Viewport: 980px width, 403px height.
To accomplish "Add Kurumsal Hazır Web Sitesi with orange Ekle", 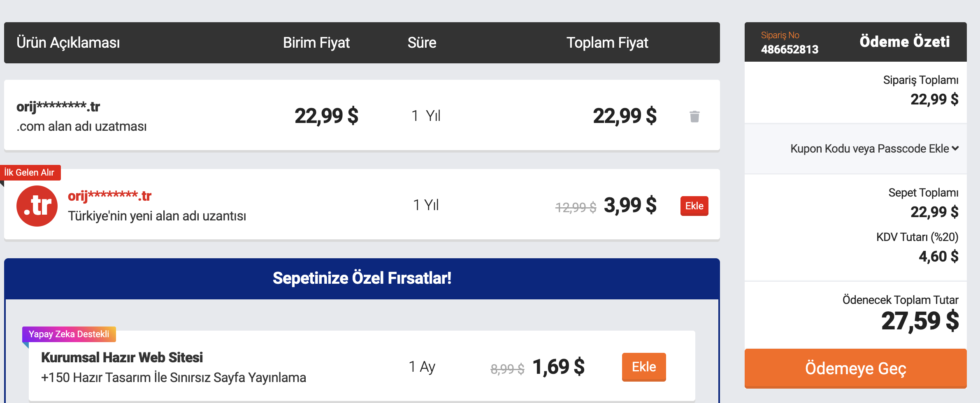I will click(644, 367).
